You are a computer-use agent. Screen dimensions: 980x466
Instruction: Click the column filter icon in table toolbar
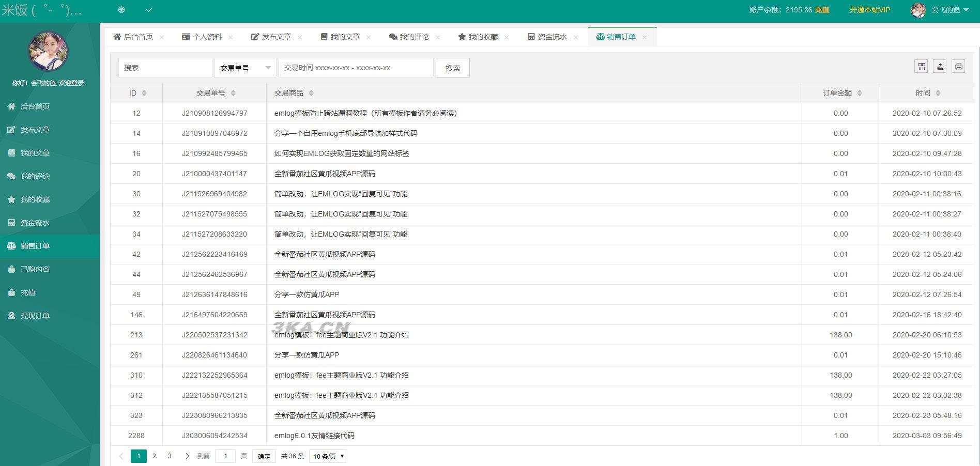(921, 67)
